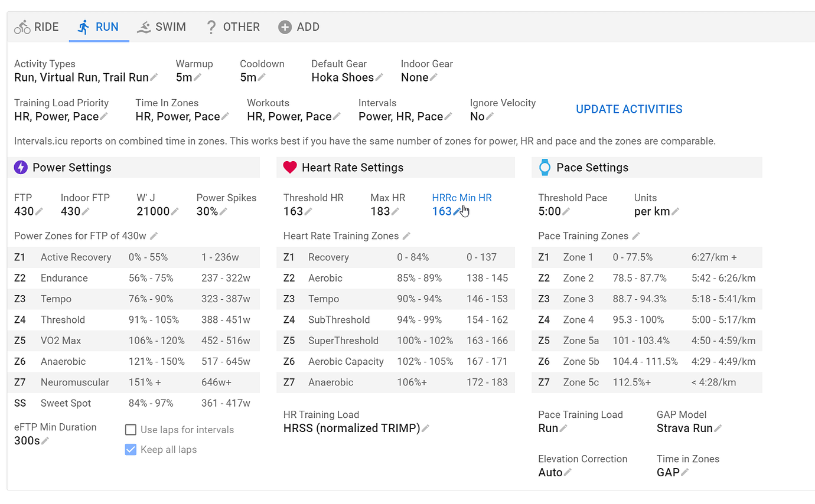Edit Max HR 183 via pencil icon
This screenshot has width=815, height=504.
point(395,212)
